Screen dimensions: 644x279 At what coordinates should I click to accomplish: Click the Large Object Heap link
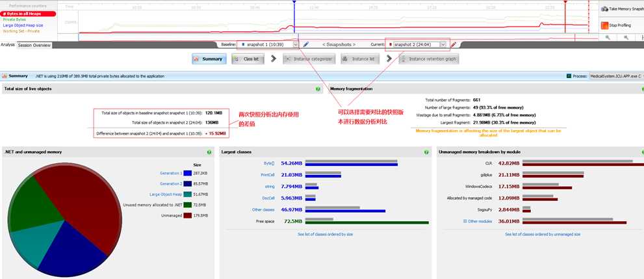[166, 194]
